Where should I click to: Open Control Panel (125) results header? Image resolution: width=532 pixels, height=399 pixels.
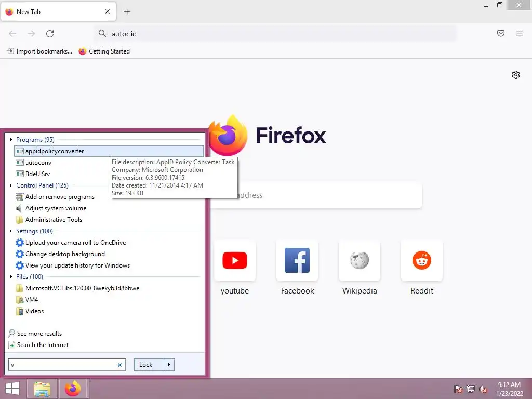(43, 185)
